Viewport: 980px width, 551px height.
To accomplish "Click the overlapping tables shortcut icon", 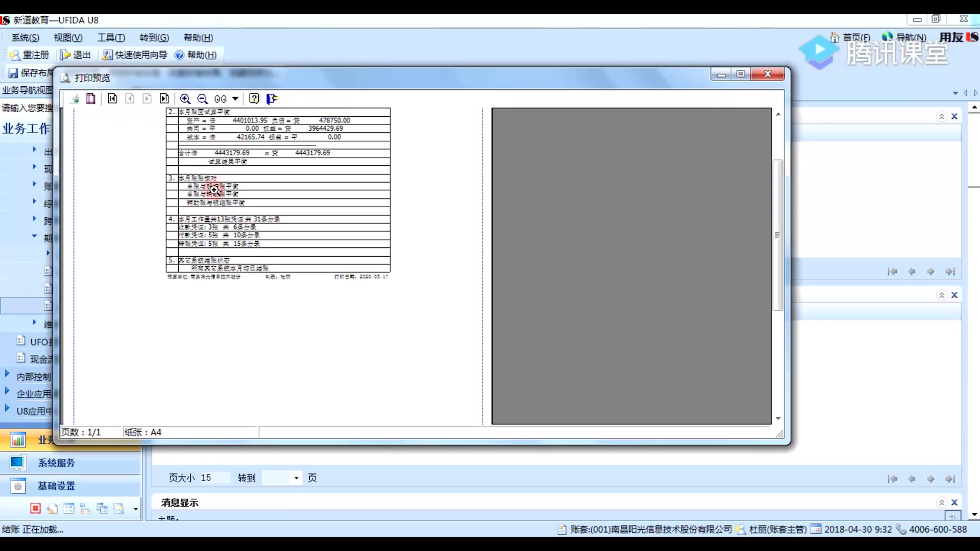I will [102, 508].
